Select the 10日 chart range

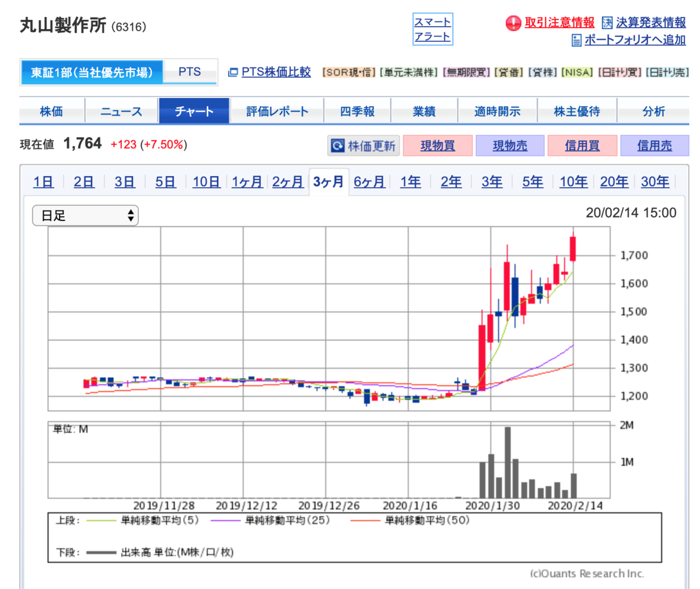pos(206,182)
